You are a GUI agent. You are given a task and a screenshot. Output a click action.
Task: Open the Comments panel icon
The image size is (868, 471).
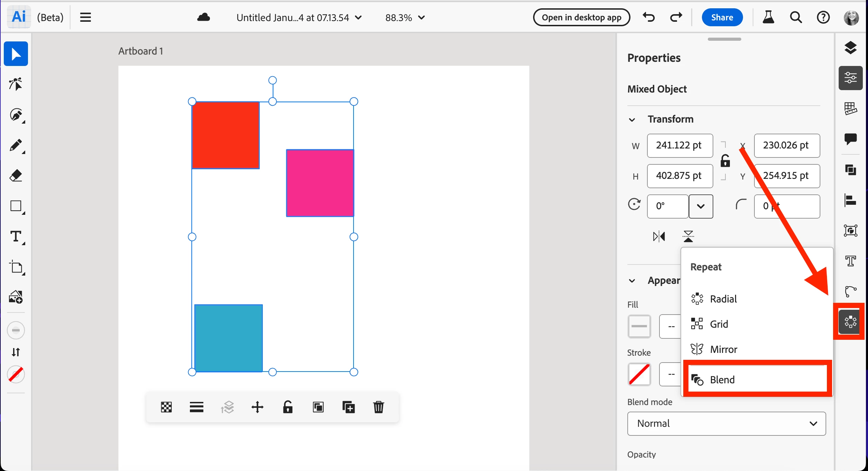click(x=850, y=138)
